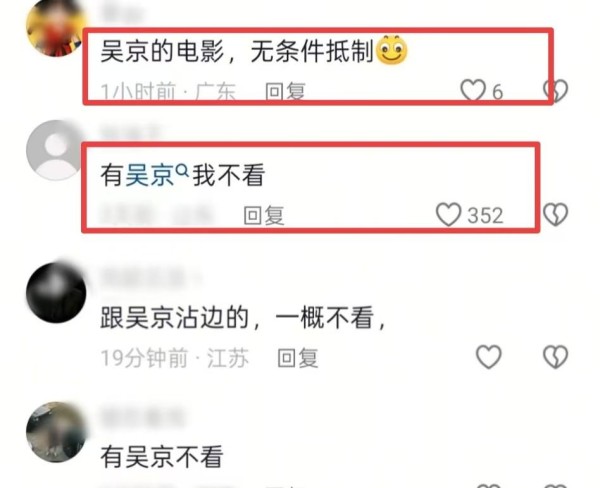Dislike the Jiangsu comment with broken heart
This screenshot has width=600, height=488.
(x=556, y=357)
